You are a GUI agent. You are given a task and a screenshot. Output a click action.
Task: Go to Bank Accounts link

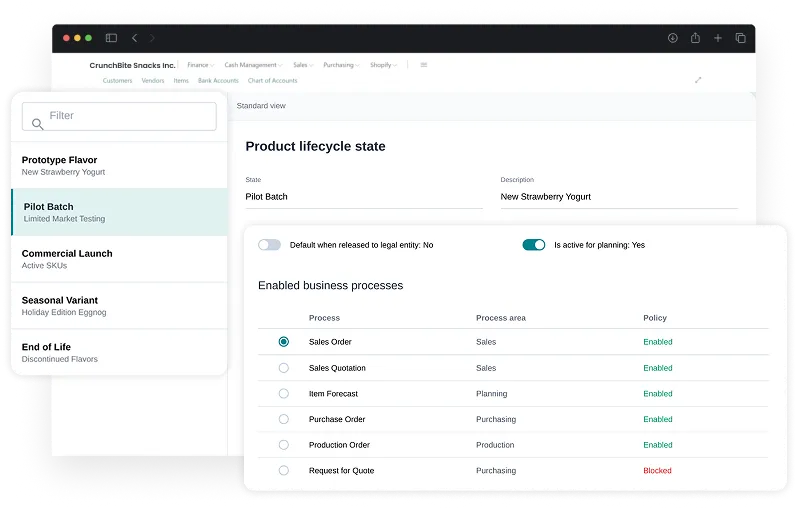(218, 80)
